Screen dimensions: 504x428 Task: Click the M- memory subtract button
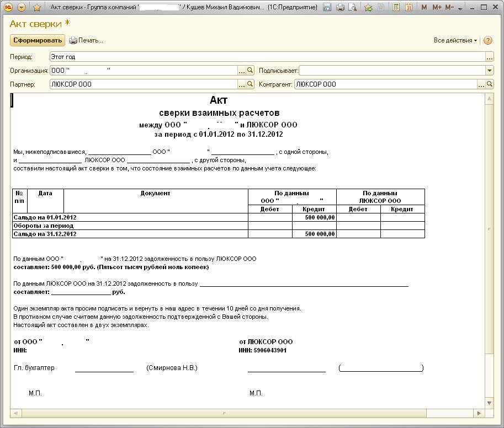(x=449, y=7)
